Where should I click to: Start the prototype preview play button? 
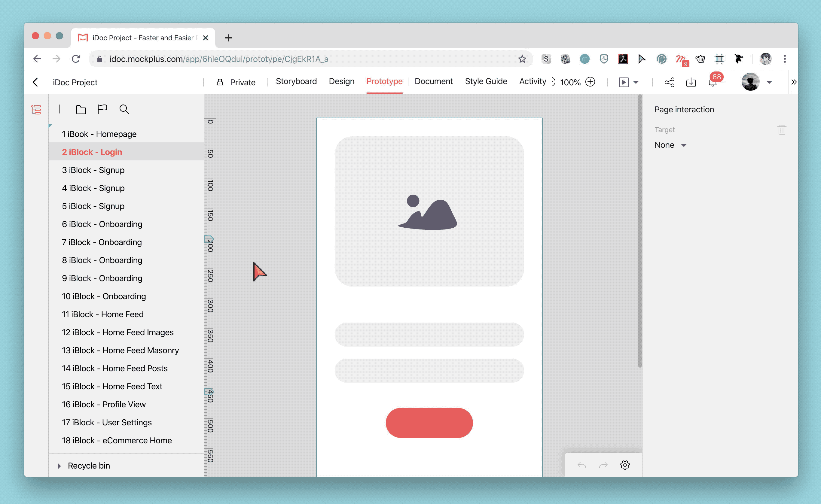624,82
